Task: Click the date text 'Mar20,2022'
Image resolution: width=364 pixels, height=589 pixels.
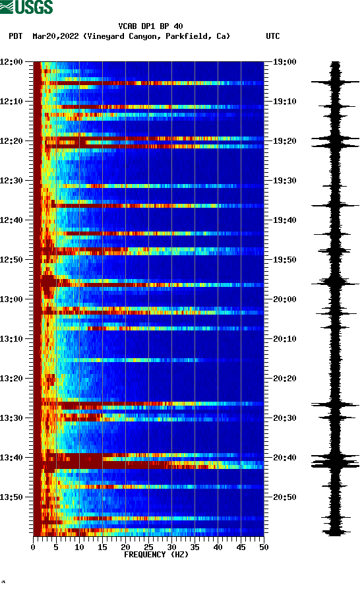Action: 55,36
